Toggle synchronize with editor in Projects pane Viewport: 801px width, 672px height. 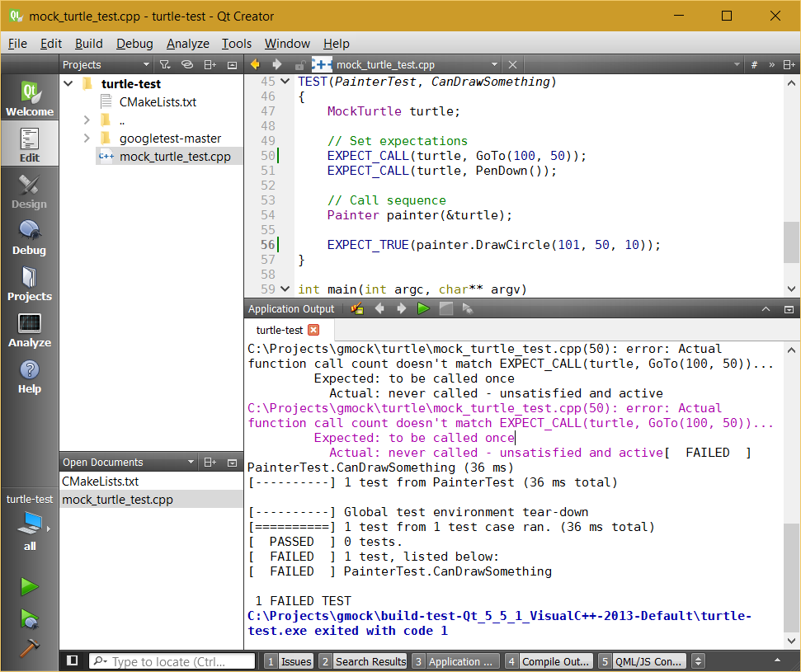click(187, 65)
